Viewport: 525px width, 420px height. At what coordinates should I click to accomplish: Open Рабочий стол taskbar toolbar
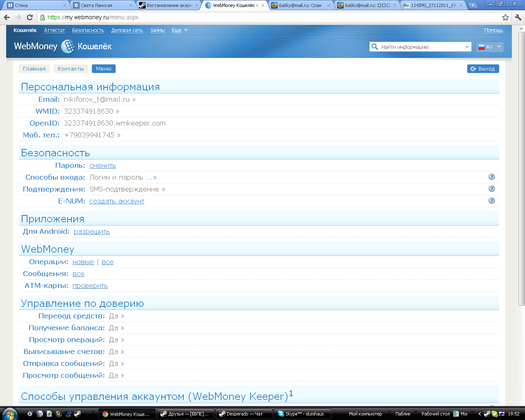point(436,414)
